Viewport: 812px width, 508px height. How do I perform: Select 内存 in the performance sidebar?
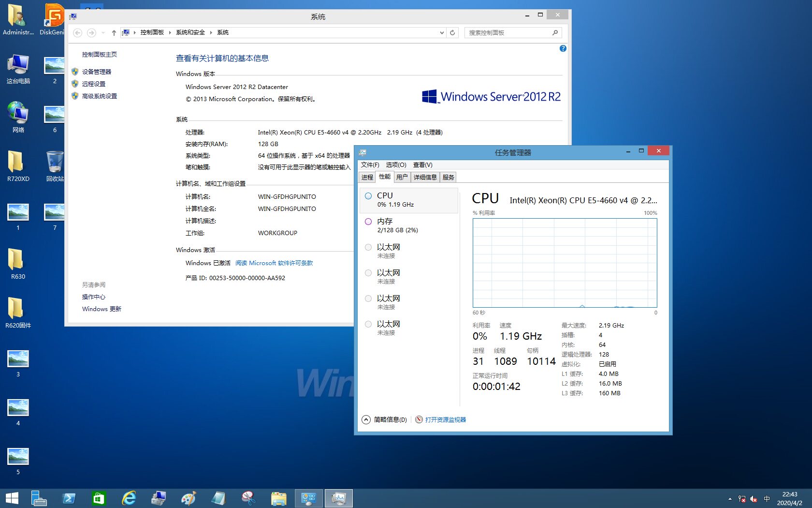click(409, 225)
